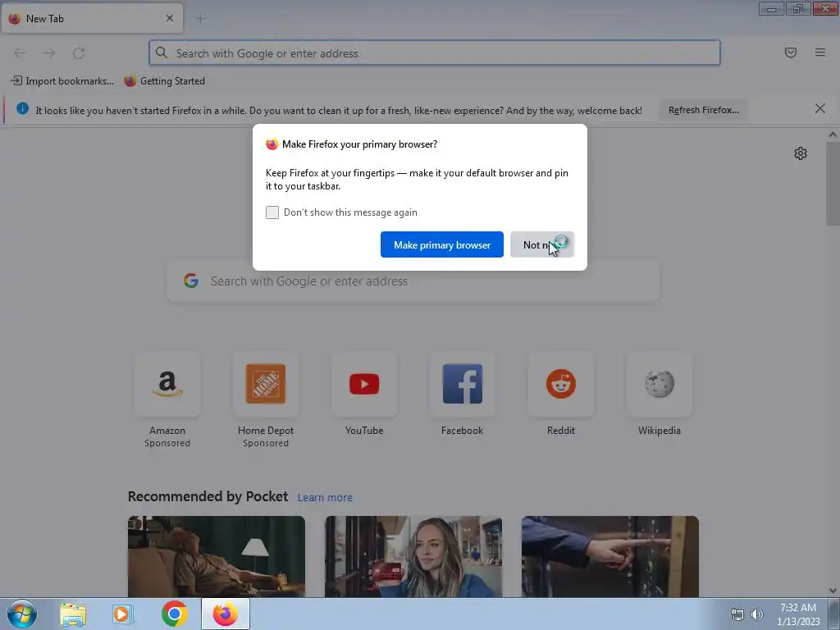840x630 pixels.
Task: Focus the center Google search box
Action: coord(413,281)
